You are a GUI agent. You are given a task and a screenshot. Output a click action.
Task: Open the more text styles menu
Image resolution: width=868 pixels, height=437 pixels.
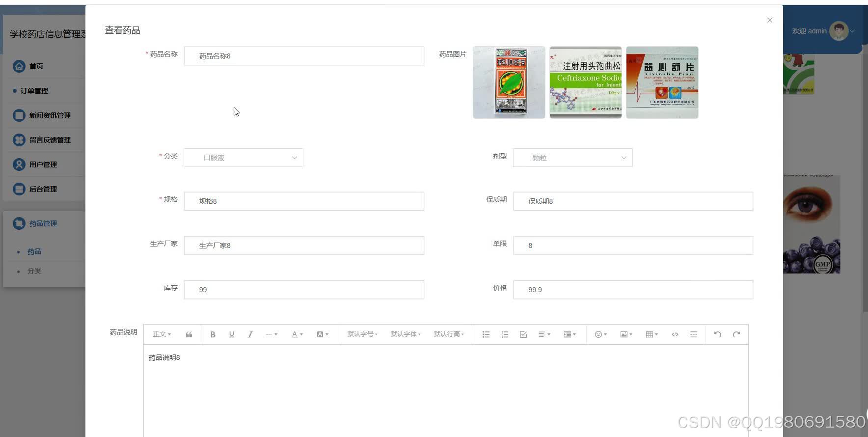pos(271,334)
